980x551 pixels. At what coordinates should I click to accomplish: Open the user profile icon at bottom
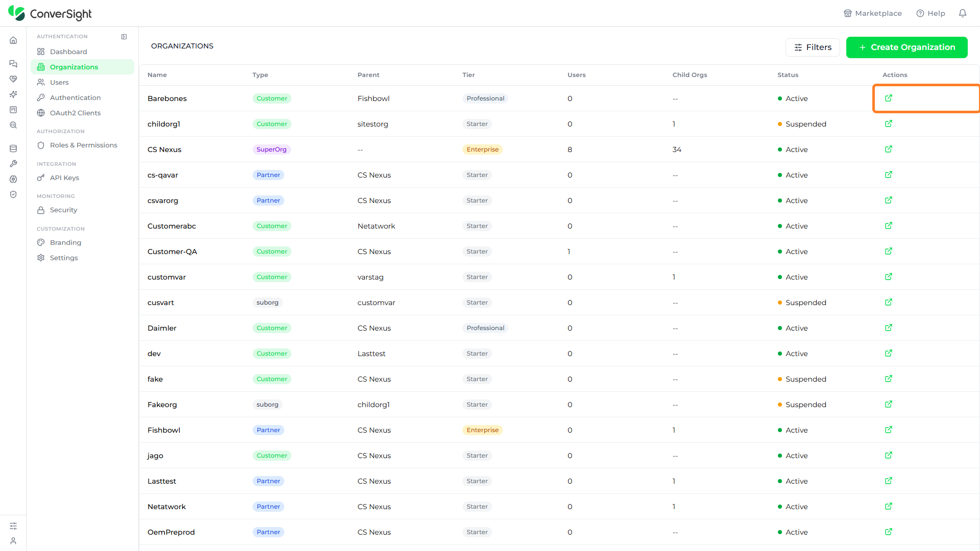click(13, 541)
